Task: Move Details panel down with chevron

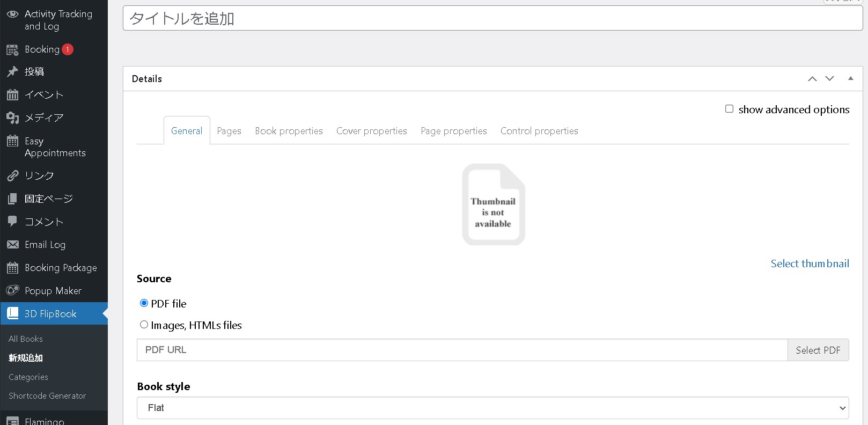Action: [x=829, y=78]
